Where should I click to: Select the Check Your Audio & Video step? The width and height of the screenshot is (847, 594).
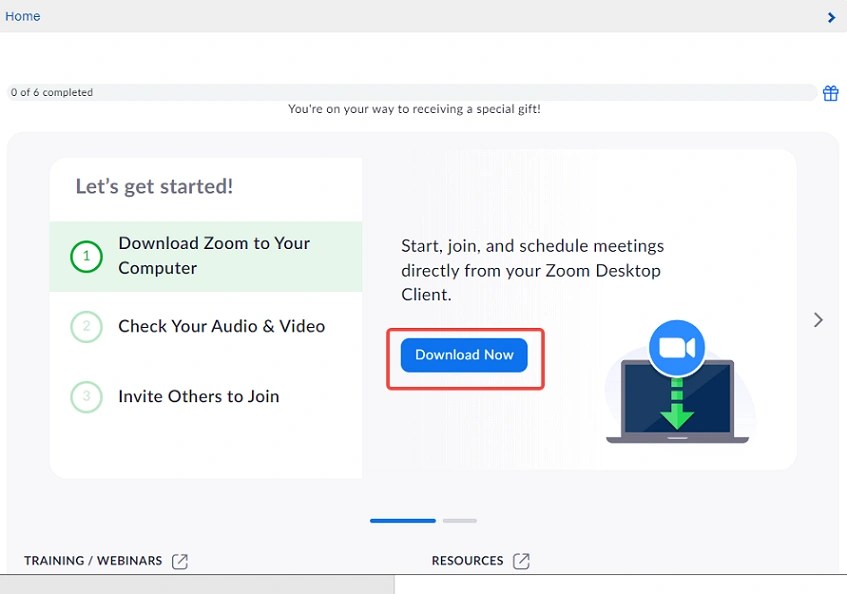[221, 327]
